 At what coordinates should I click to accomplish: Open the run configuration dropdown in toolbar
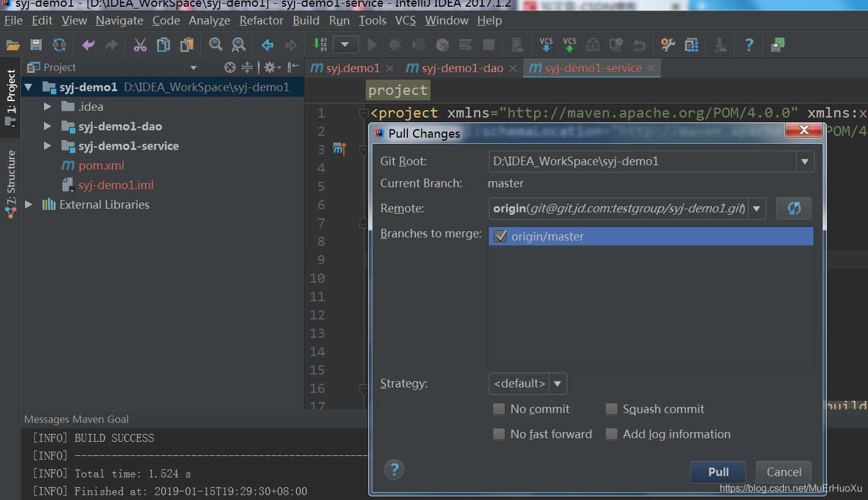pyautogui.click(x=345, y=45)
